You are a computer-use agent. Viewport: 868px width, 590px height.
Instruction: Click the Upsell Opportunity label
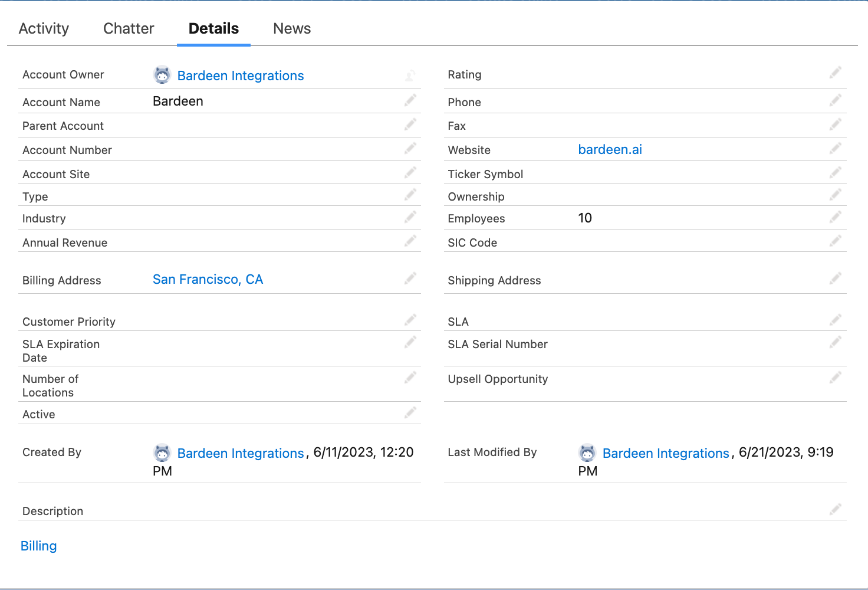(x=498, y=379)
